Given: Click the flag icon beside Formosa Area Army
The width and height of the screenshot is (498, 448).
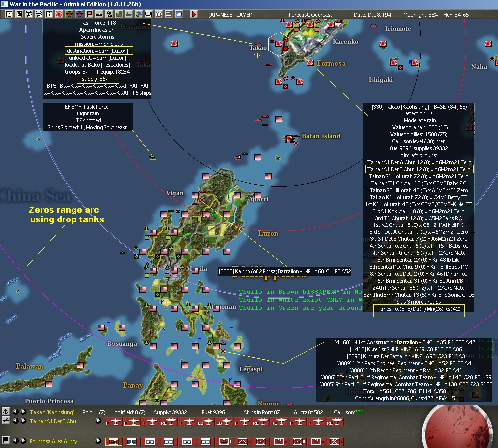Looking at the screenshot, I should pyautogui.click(x=5, y=440).
